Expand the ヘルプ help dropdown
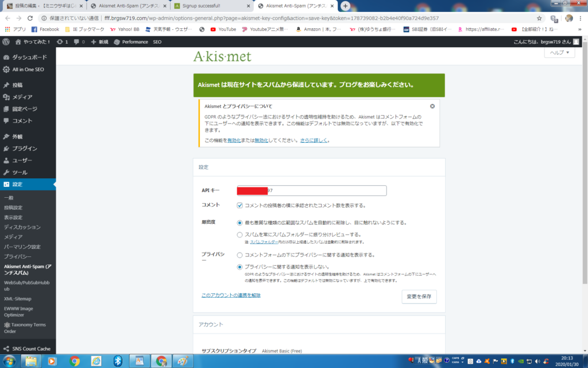 [559, 52]
